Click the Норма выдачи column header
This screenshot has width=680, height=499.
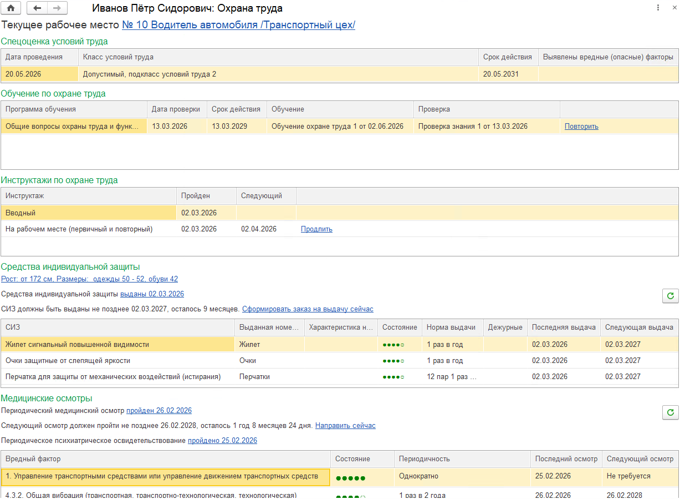[x=452, y=328]
